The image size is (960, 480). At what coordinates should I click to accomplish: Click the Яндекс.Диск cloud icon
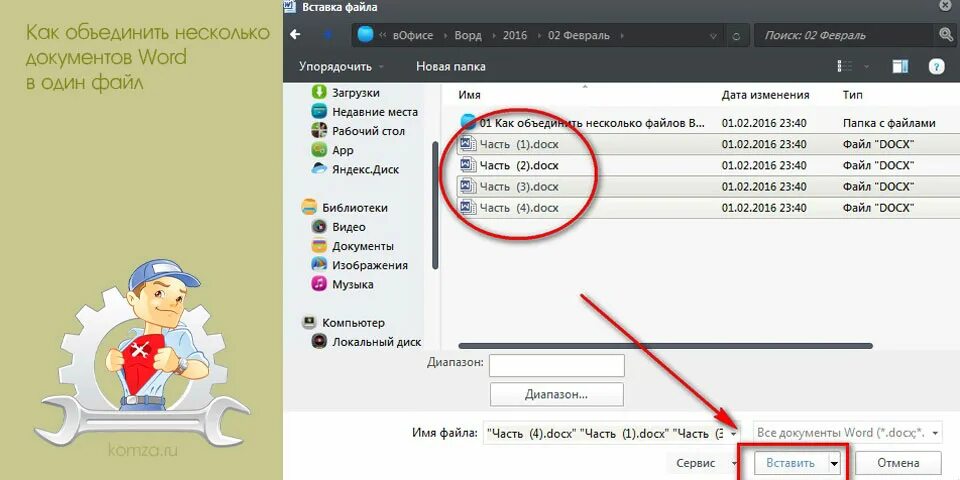coord(319,169)
